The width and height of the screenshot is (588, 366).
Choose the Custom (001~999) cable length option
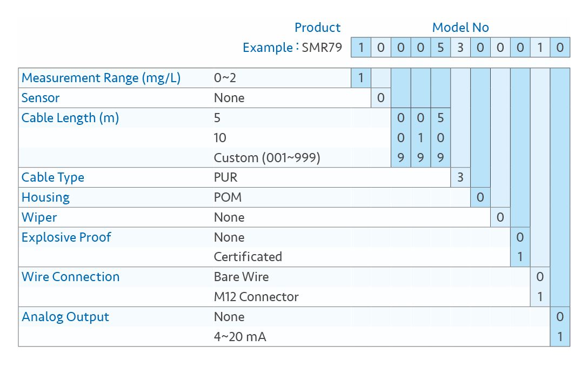[x=267, y=158]
